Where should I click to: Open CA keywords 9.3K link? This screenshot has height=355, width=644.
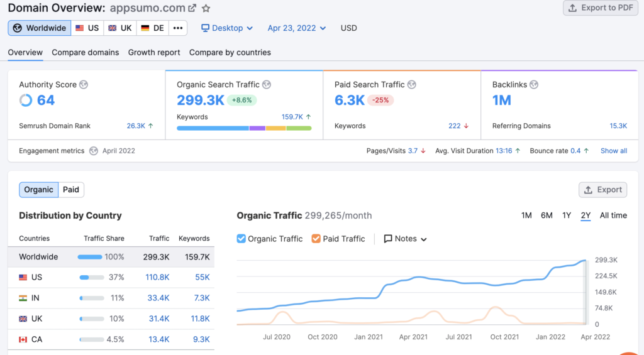click(x=201, y=339)
